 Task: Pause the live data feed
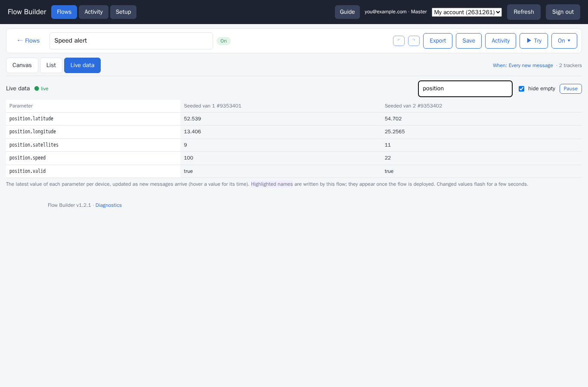tap(571, 89)
